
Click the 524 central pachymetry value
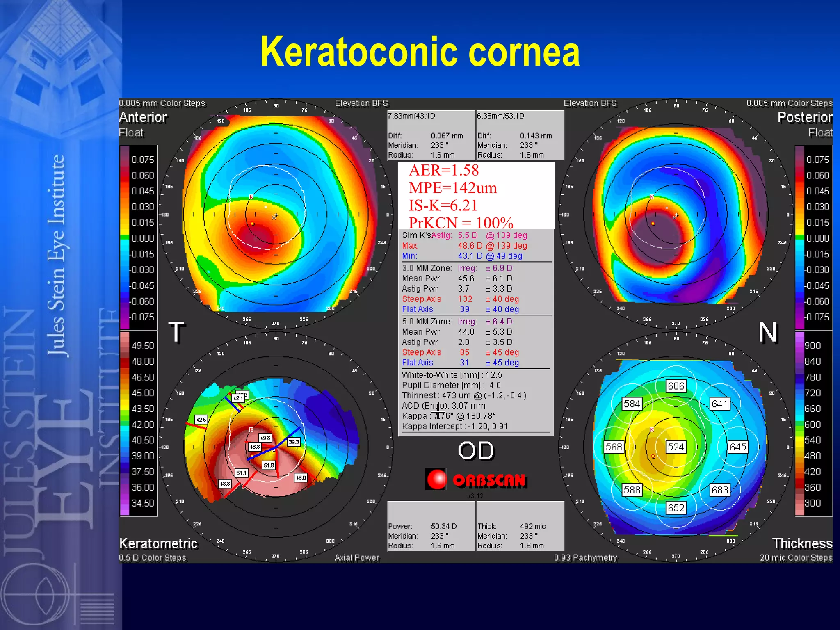click(676, 447)
